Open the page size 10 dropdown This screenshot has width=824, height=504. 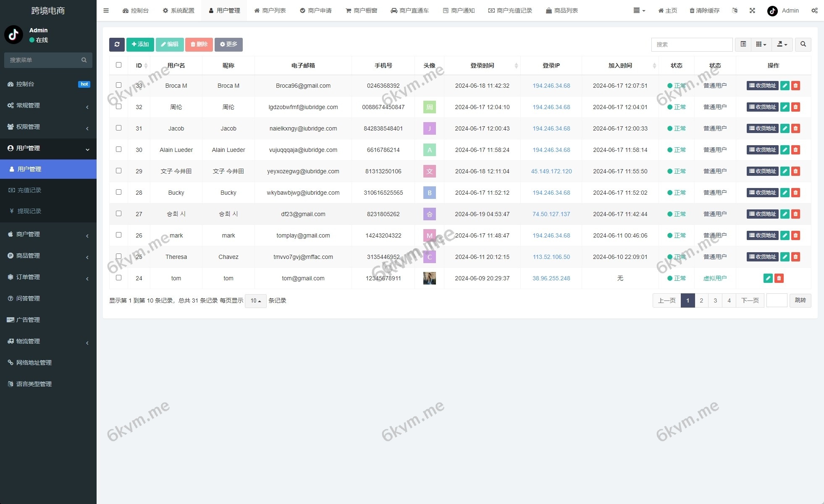click(255, 300)
